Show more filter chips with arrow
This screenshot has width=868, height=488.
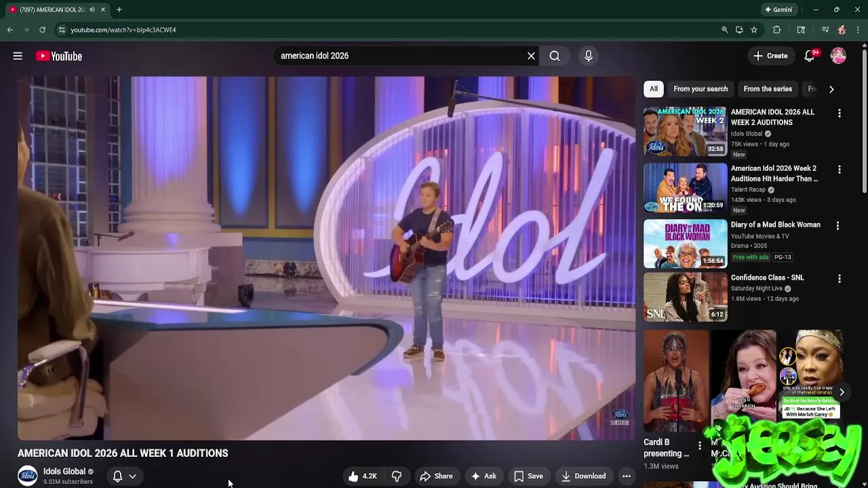(x=831, y=89)
